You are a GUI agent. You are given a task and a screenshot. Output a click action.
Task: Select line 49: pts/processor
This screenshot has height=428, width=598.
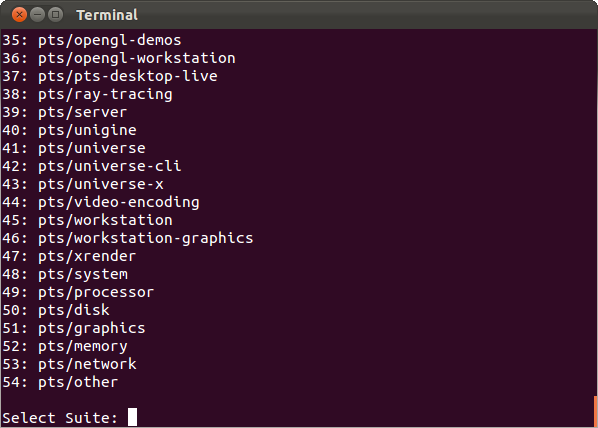[x=78, y=292]
